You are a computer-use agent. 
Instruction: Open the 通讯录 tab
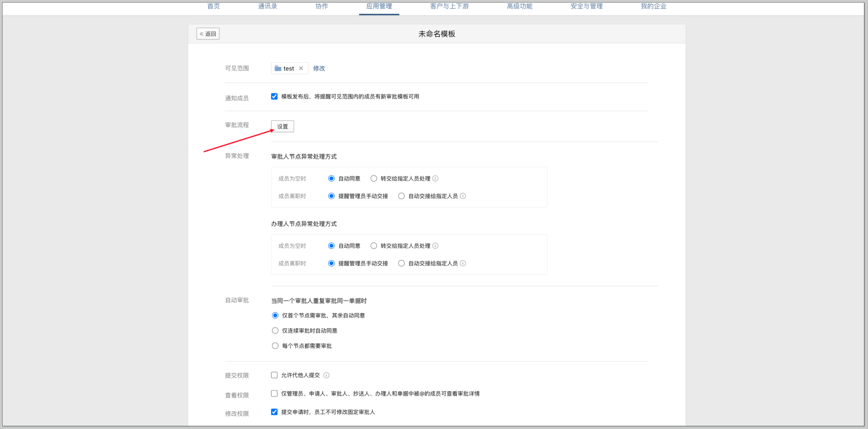267,6
